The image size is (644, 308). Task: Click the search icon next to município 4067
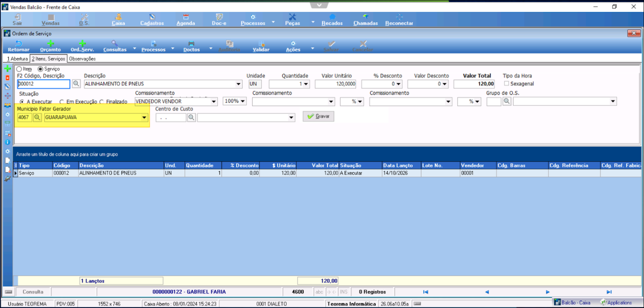point(37,117)
